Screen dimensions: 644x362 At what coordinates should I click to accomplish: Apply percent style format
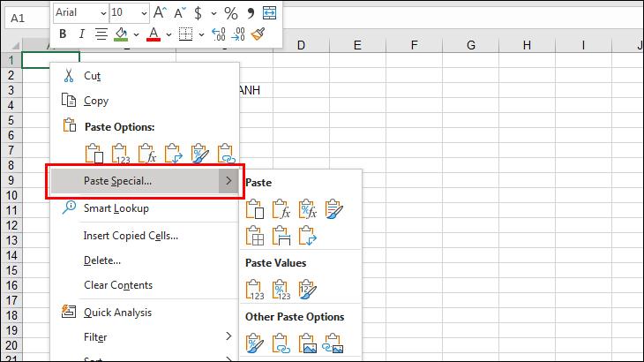click(231, 13)
